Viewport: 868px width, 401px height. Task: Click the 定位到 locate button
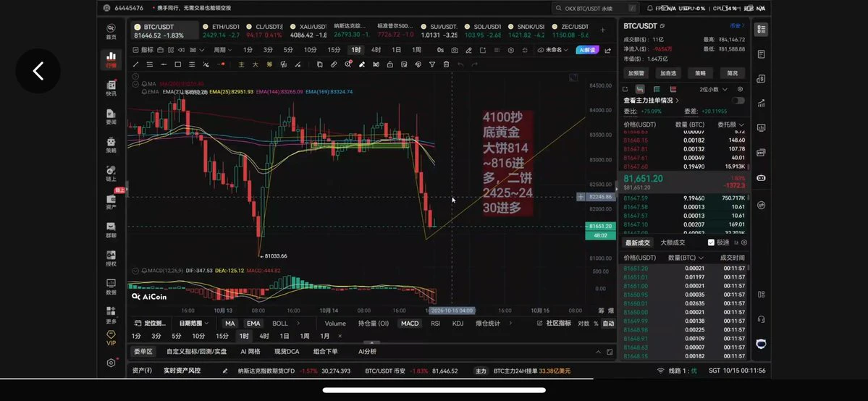pos(151,324)
